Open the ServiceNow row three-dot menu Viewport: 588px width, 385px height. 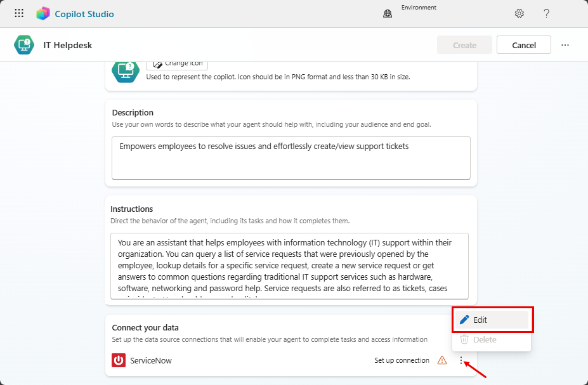[x=461, y=360]
